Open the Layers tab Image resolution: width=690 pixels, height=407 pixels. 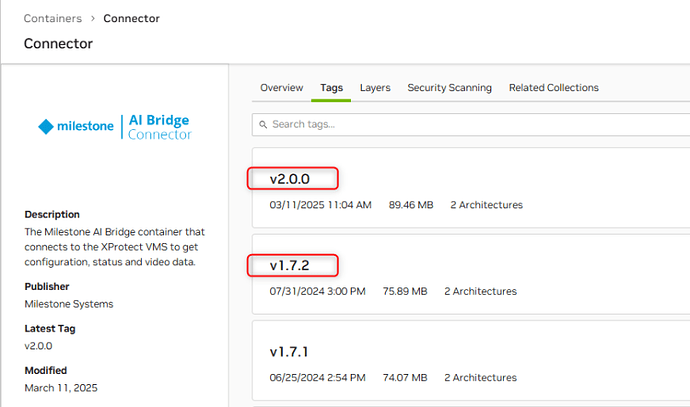tap(375, 88)
